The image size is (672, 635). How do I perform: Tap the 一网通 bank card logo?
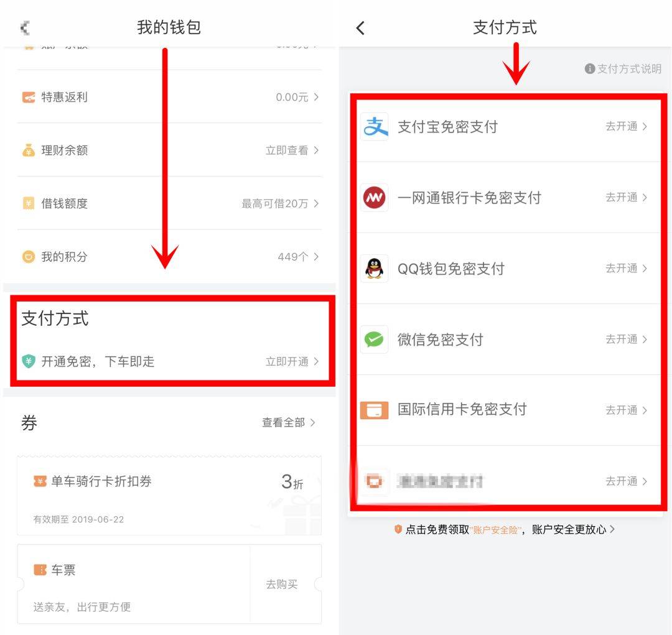coord(374,198)
